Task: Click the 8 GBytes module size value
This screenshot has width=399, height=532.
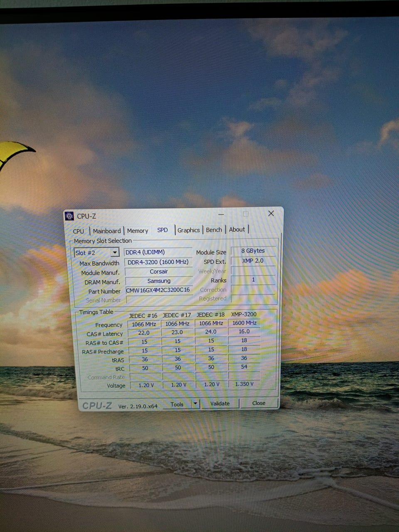Action: point(253,251)
